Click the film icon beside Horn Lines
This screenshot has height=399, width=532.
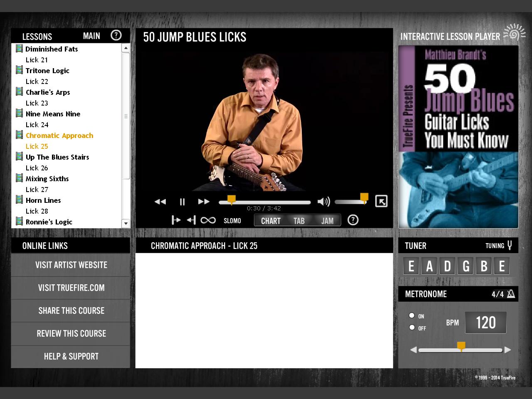pos(19,200)
